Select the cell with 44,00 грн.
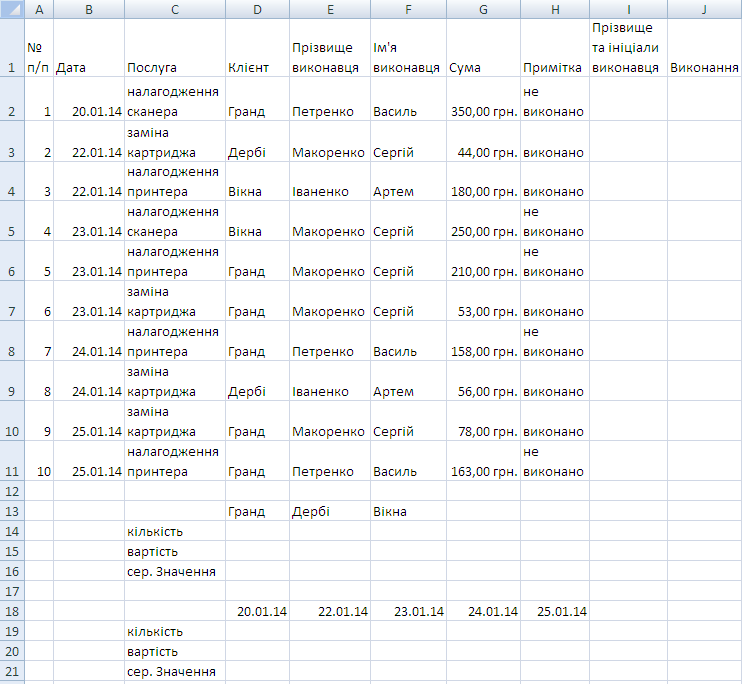 (x=483, y=141)
